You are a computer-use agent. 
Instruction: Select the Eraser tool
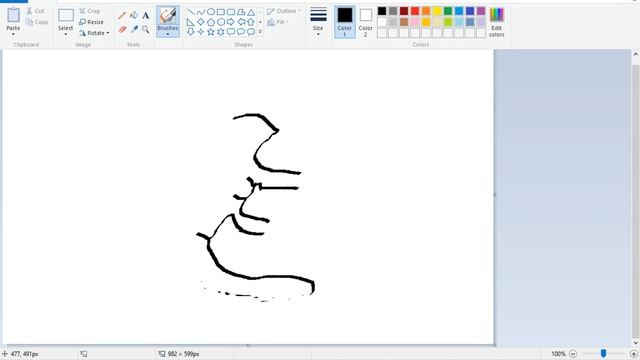122,29
